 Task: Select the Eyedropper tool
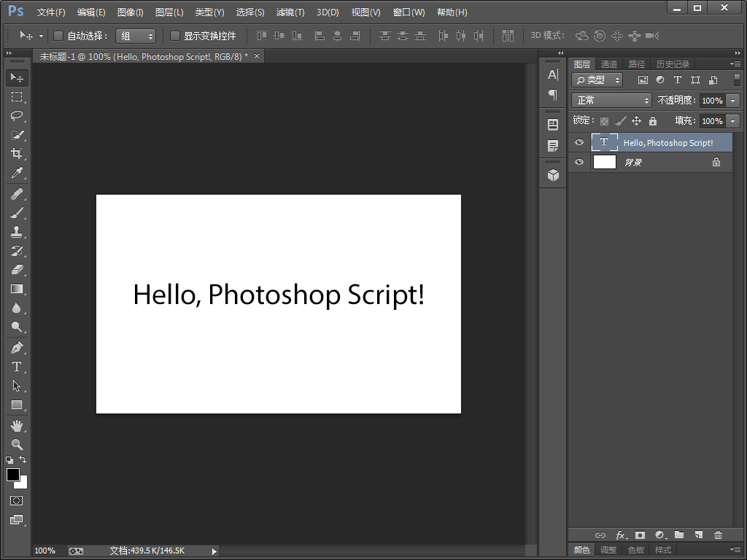[x=17, y=172]
